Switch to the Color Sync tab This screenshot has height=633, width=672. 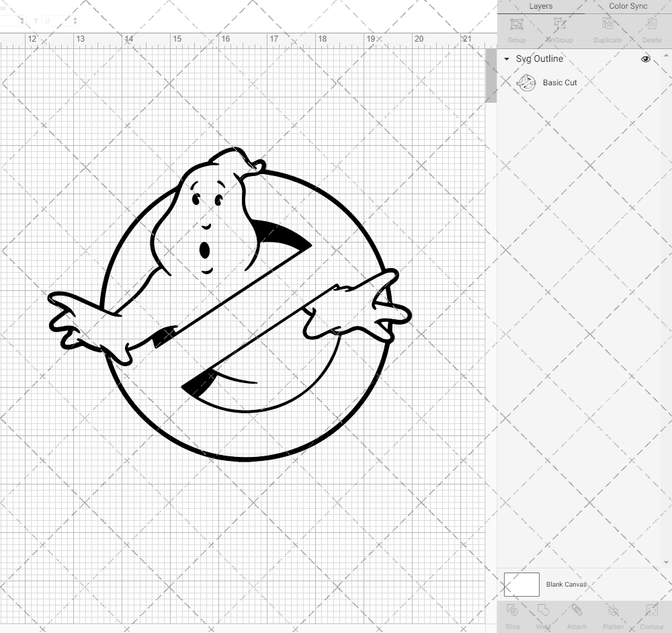click(x=628, y=6)
